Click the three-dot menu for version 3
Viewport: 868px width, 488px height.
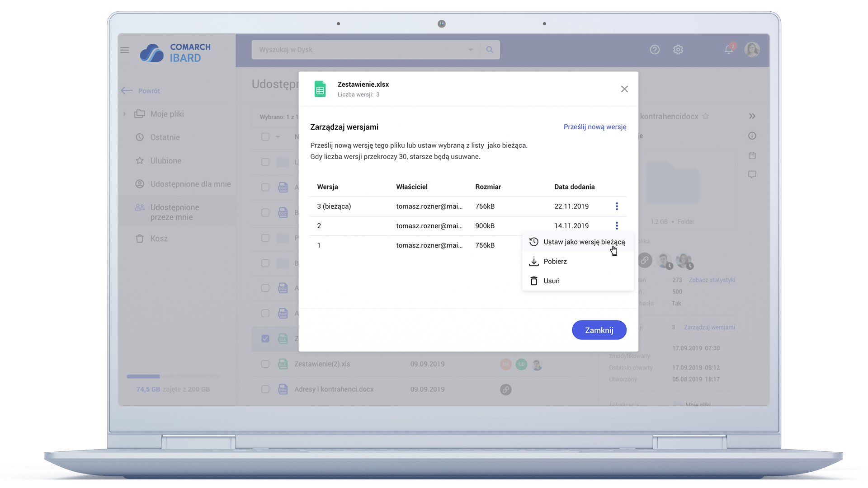point(617,206)
